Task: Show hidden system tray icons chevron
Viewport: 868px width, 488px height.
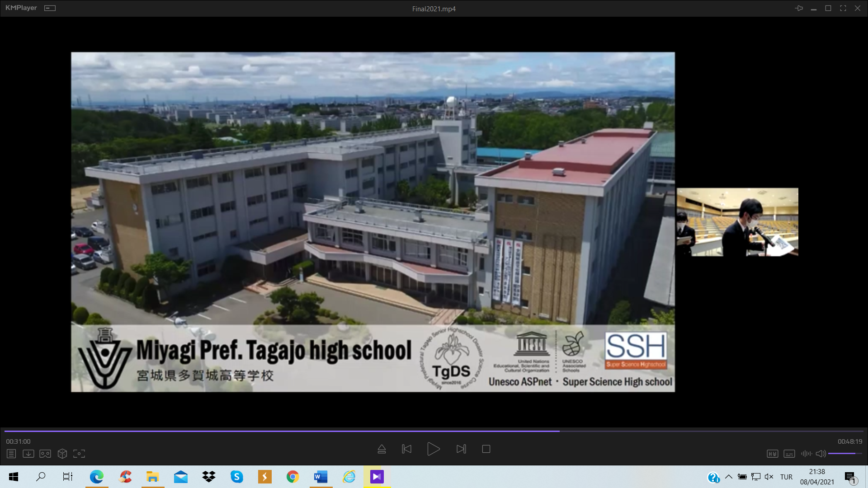Action: (728, 477)
